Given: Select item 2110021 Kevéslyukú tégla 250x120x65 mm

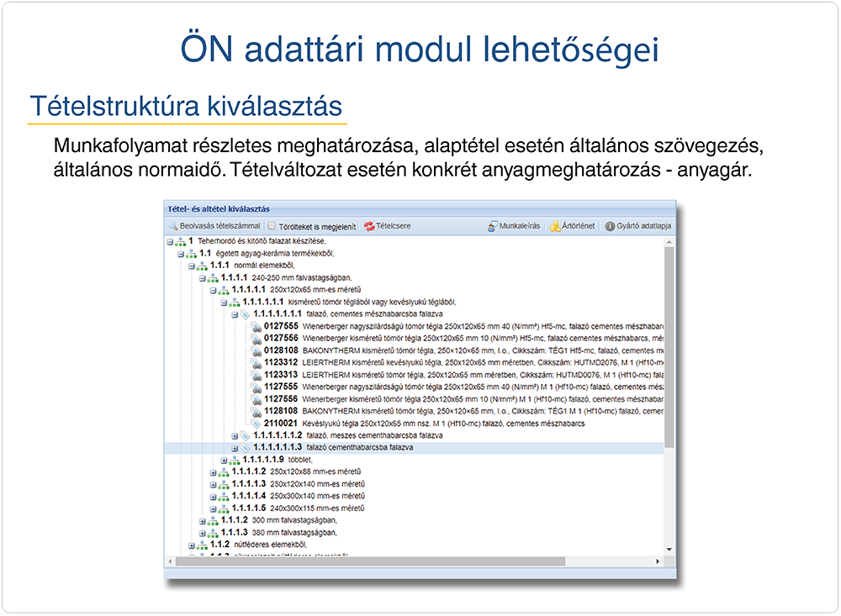Looking at the screenshot, I should click(424, 424).
